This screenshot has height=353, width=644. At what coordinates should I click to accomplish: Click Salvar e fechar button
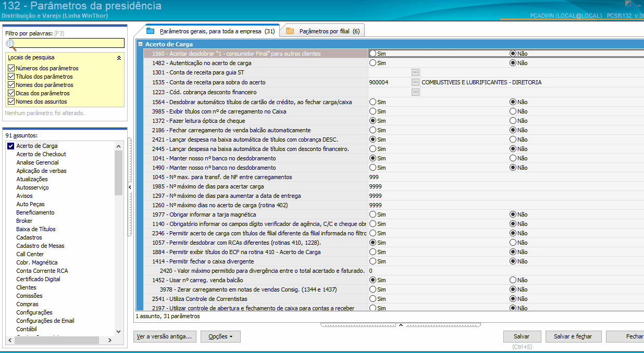click(573, 336)
